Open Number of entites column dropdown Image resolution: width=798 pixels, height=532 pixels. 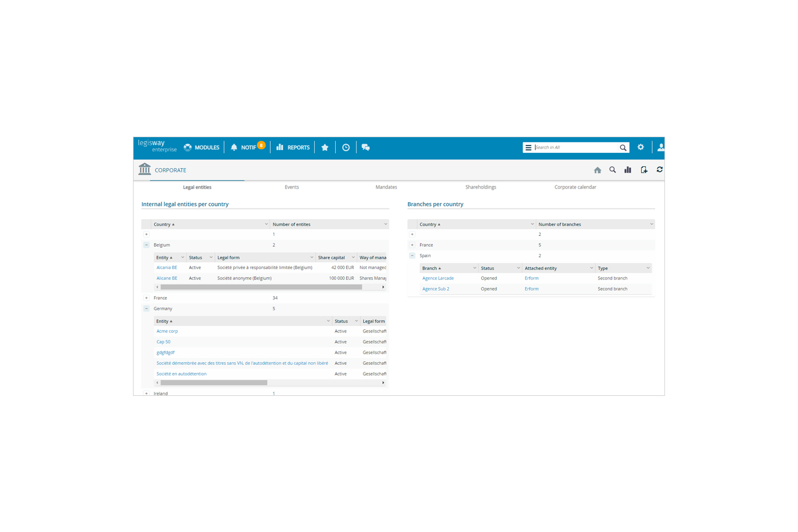(385, 224)
